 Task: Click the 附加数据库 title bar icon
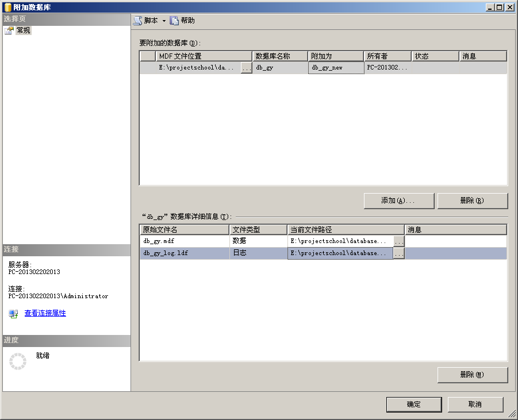point(6,7)
